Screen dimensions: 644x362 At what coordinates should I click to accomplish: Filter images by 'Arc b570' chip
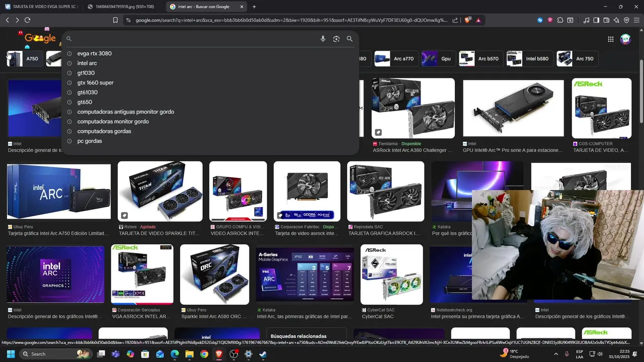coord(480,59)
